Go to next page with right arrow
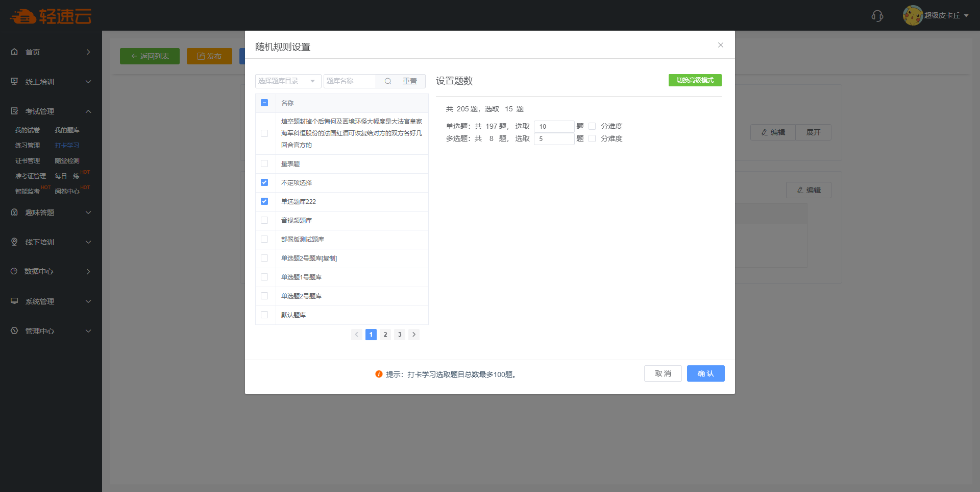 [x=414, y=335]
